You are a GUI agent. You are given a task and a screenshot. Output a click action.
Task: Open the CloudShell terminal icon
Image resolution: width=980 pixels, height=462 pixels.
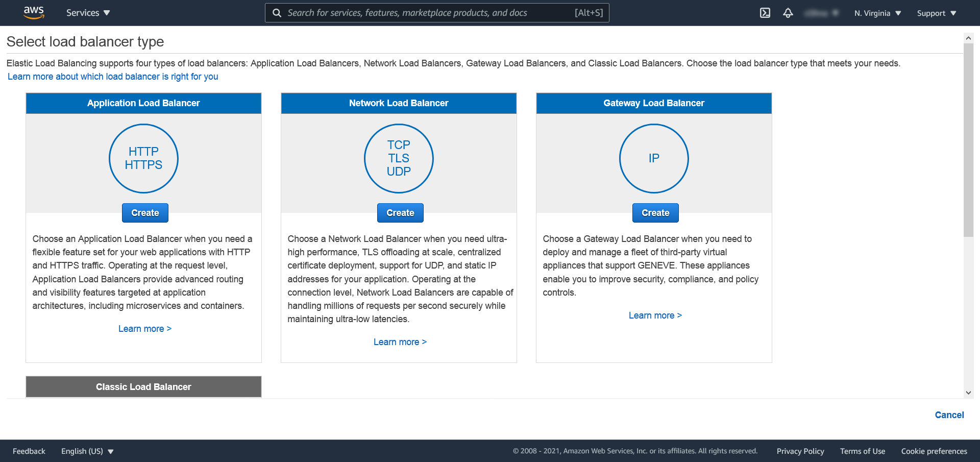[765, 13]
